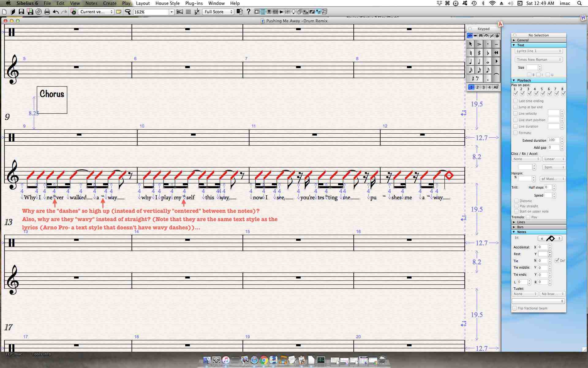Select the staccato dot key on Keypad
The width and height of the screenshot is (588, 368).
pyautogui.click(x=488, y=44)
